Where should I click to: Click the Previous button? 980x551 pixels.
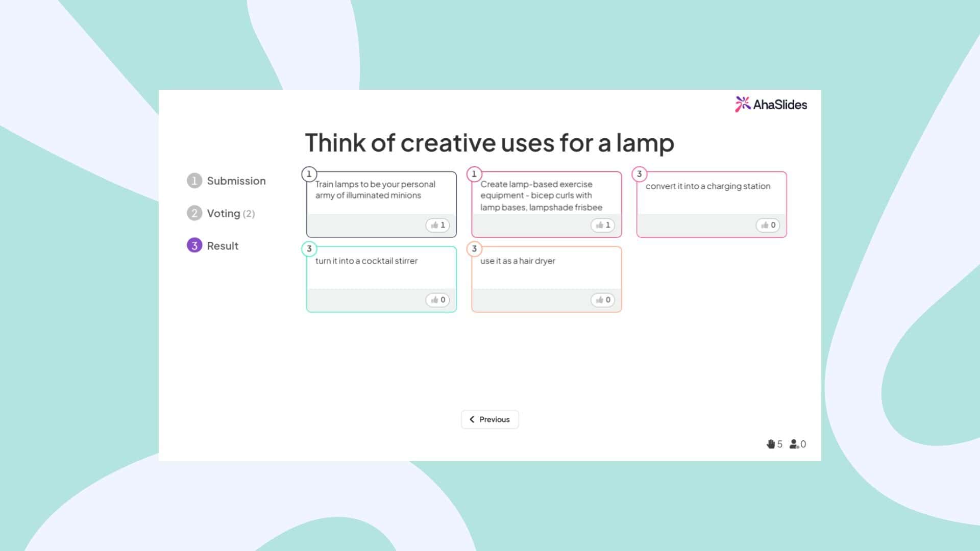pos(489,419)
